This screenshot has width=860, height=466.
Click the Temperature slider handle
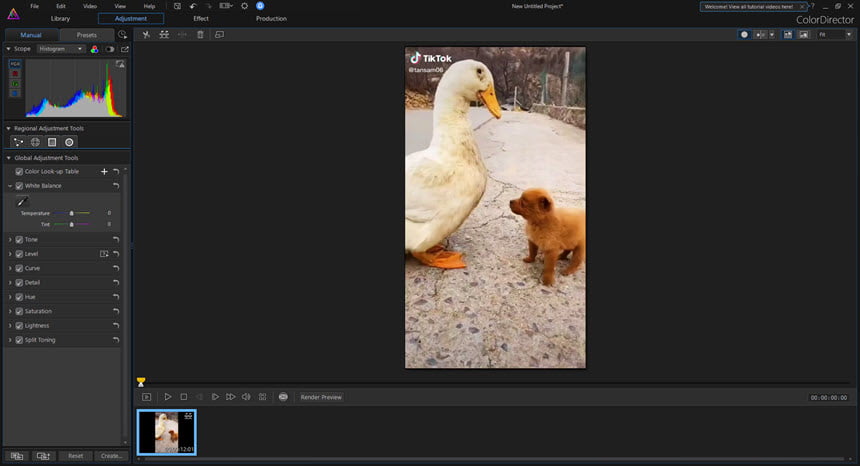[71, 213]
